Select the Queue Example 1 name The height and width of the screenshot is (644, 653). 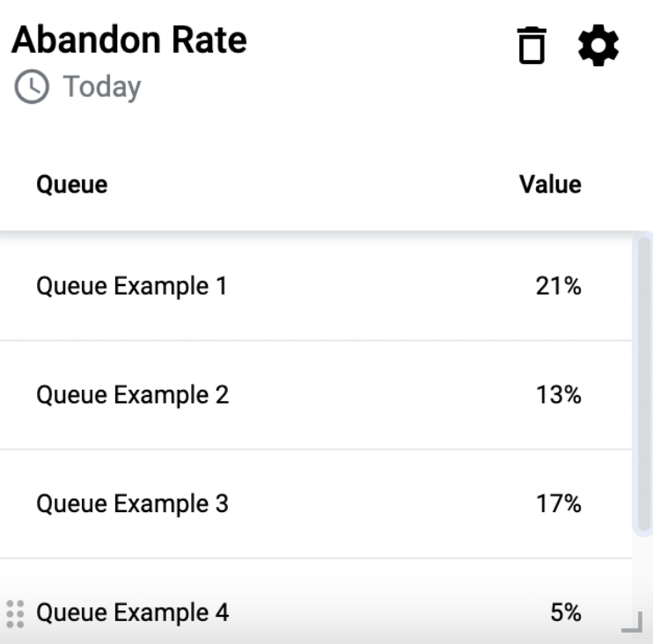click(x=132, y=287)
